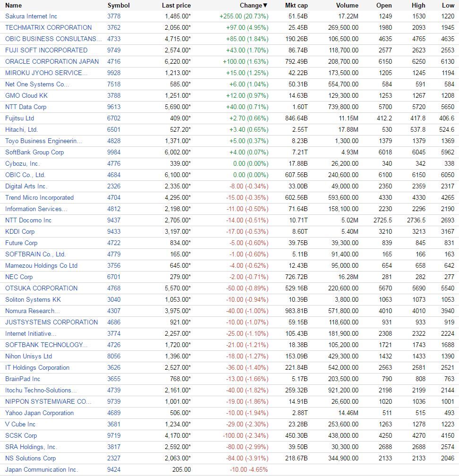This screenshot has height=476, width=459.
Task: Open OTSUKA CORPORATION link
Action: [41, 288]
